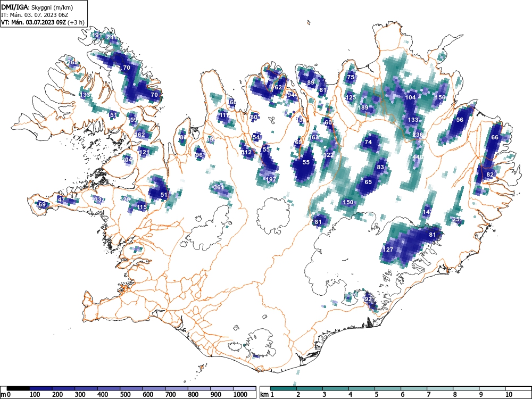Click the visibility value 92 on the map
532x399 pixels.
pos(368,299)
